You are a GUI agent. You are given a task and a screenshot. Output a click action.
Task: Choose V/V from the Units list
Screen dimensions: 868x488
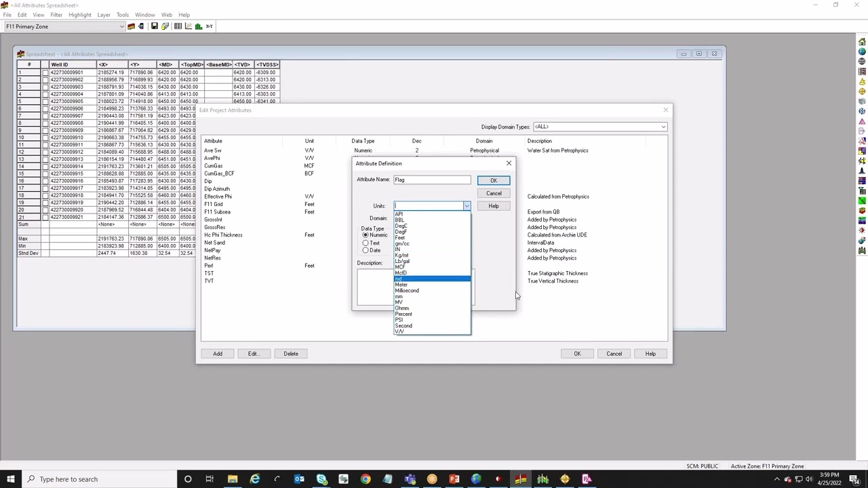point(399,331)
